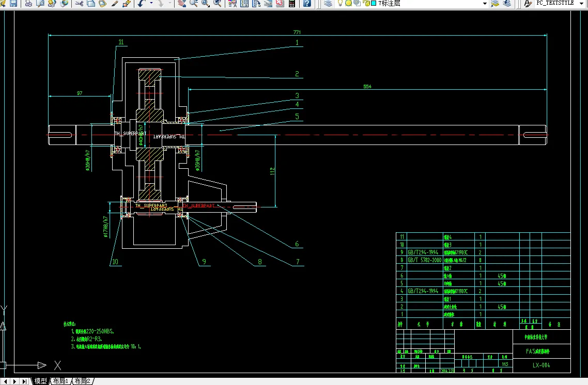This screenshot has height=385, width=588.
Task: Click the Cut scissors icon
Action: tap(79, 4)
